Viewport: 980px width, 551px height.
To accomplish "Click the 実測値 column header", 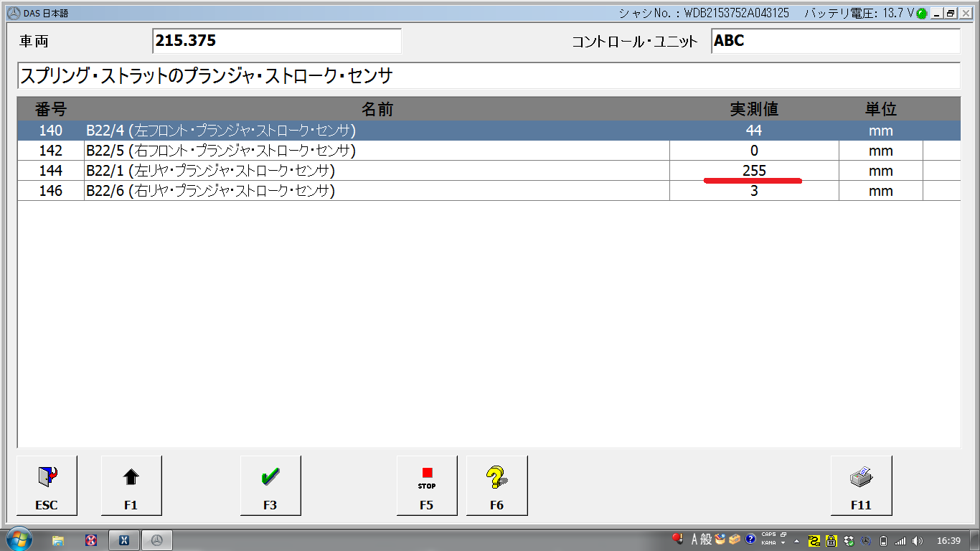I will (x=754, y=109).
